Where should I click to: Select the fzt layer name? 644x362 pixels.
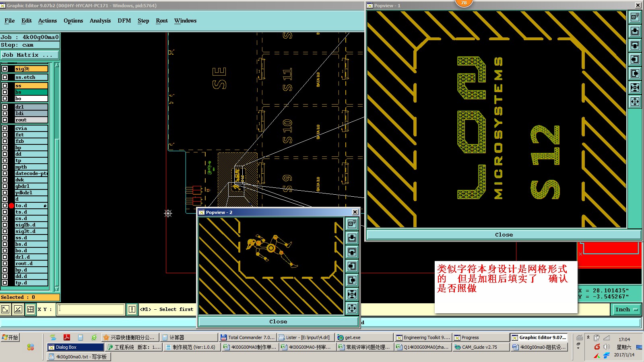coord(31,135)
